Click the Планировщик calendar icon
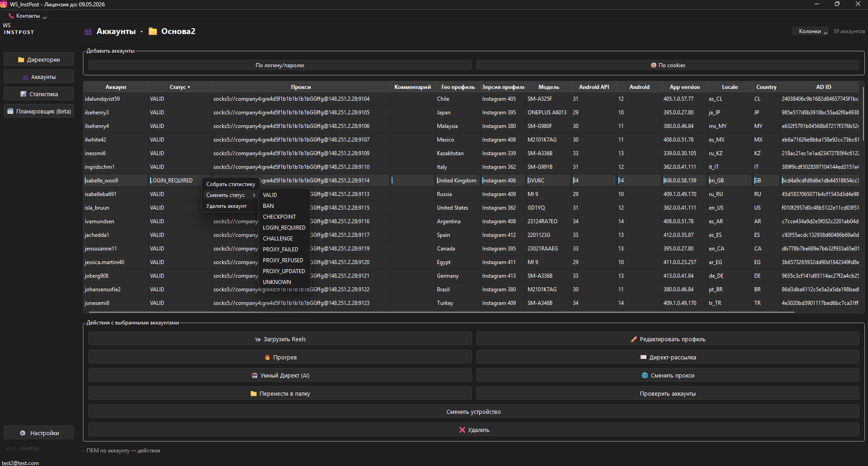 [x=10, y=111]
